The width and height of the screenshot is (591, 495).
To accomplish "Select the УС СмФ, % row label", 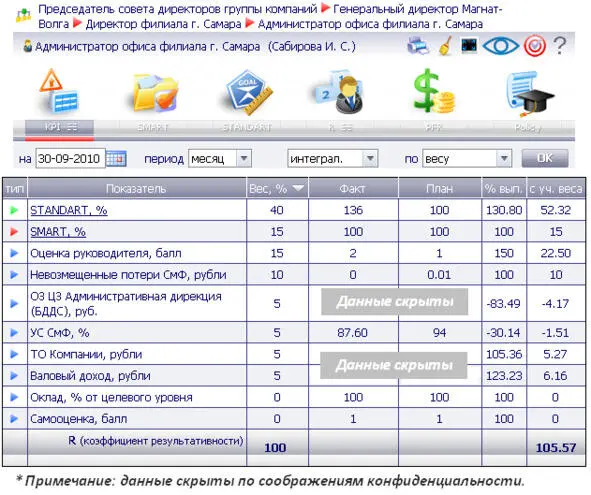I will point(60,333).
